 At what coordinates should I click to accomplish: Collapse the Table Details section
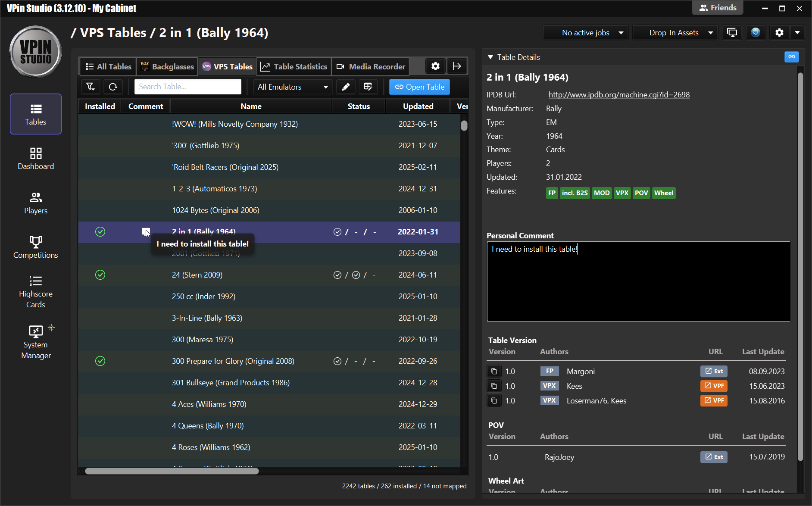(x=490, y=57)
